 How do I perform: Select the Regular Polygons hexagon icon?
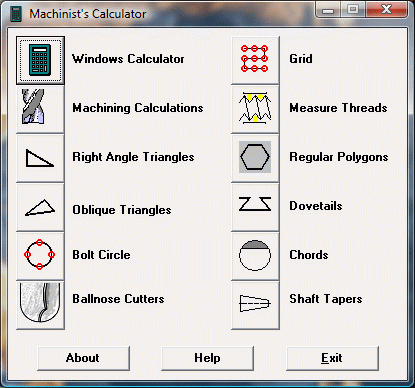tap(255, 158)
